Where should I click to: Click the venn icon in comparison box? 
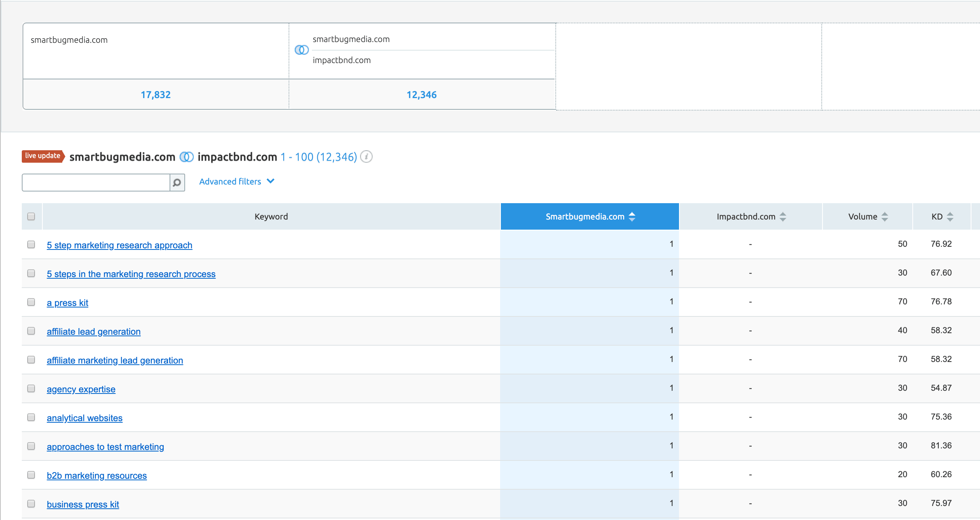point(302,50)
